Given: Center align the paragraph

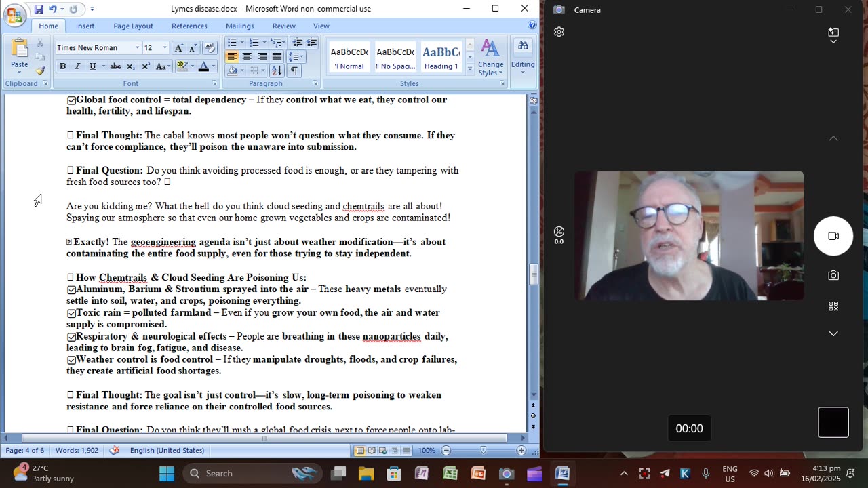Looking at the screenshot, I should 247,57.
